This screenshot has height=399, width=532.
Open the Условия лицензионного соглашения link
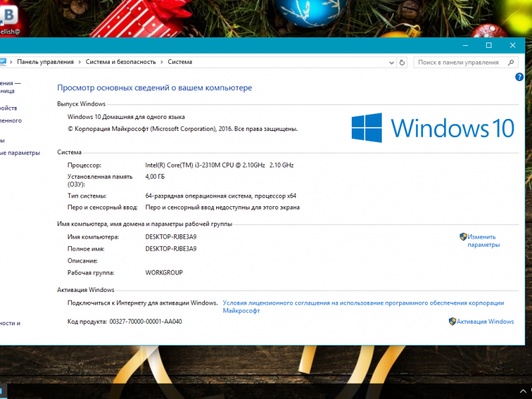coord(363,307)
